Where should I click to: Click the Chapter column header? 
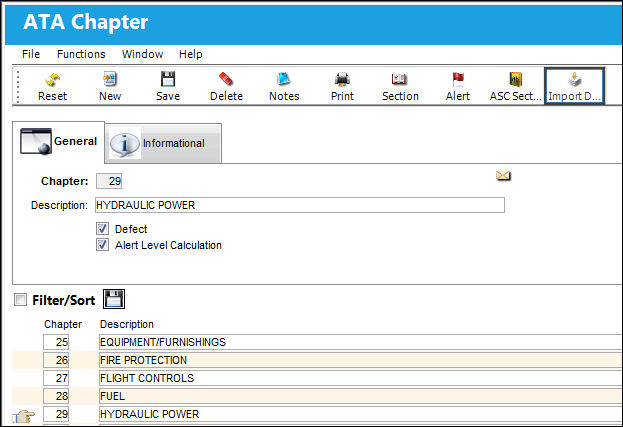(x=63, y=324)
